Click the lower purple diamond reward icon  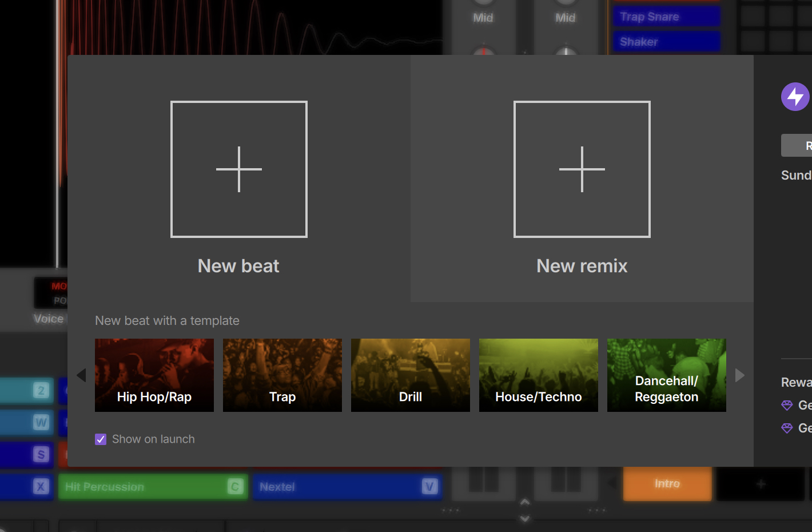click(787, 428)
